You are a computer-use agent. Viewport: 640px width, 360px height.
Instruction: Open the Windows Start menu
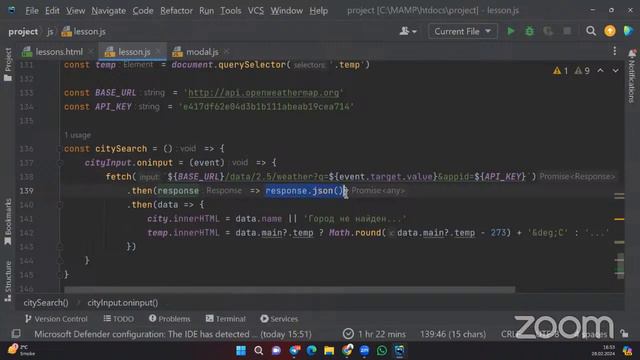(x=241, y=351)
